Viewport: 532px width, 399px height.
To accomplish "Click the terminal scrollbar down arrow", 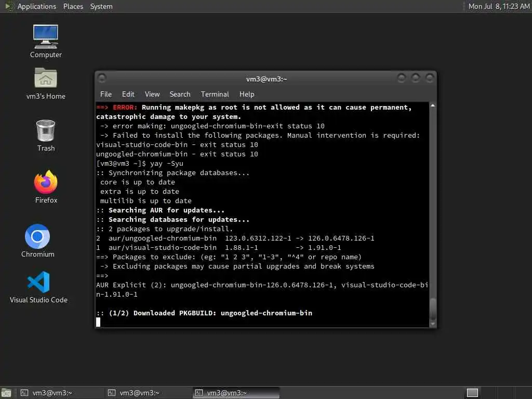I will tap(433, 324).
